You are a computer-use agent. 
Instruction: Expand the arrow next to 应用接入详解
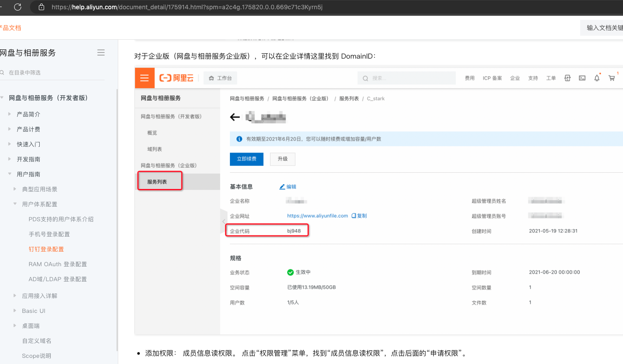tap(15, 296)
